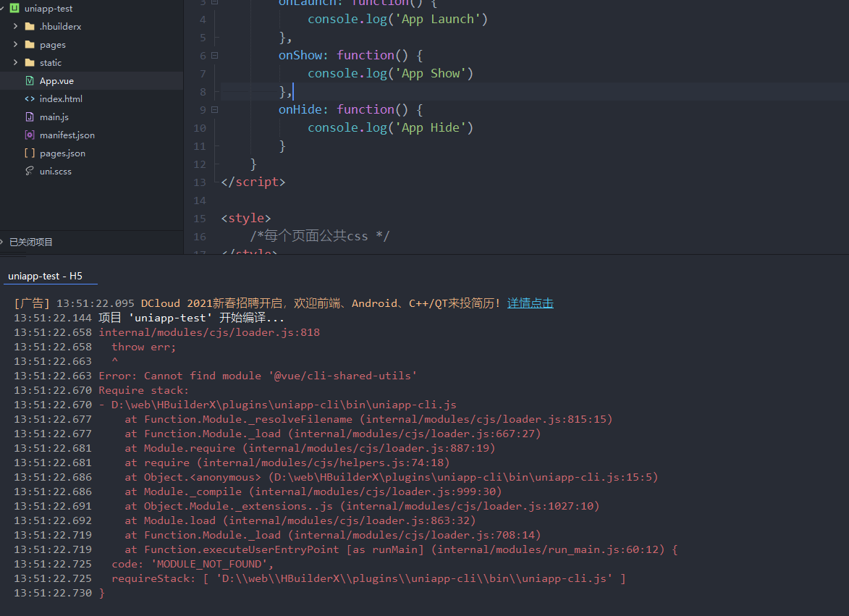Collapse the onHide function fold marker
Image resolution: width=849 pixels, height=616 pixels.
pos(214,110)
